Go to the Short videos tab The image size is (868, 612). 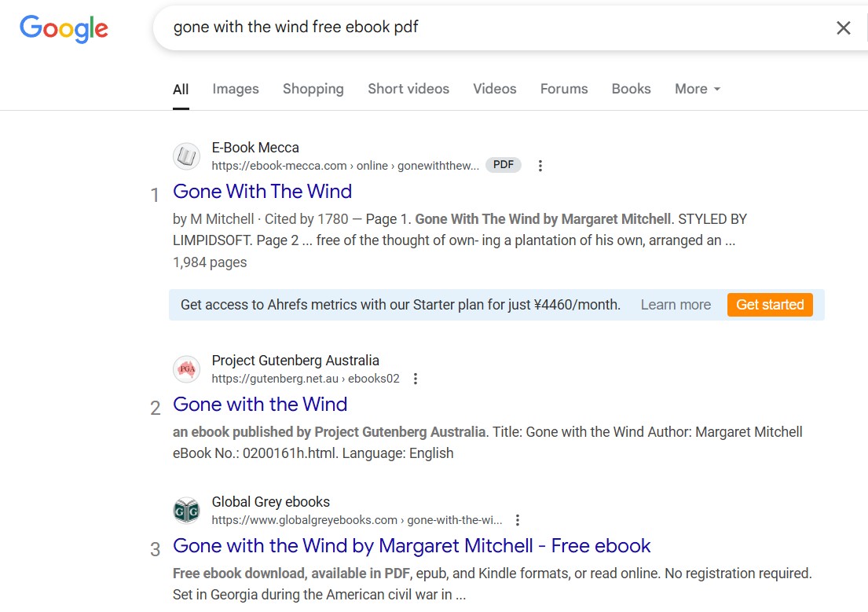[408, 90]
